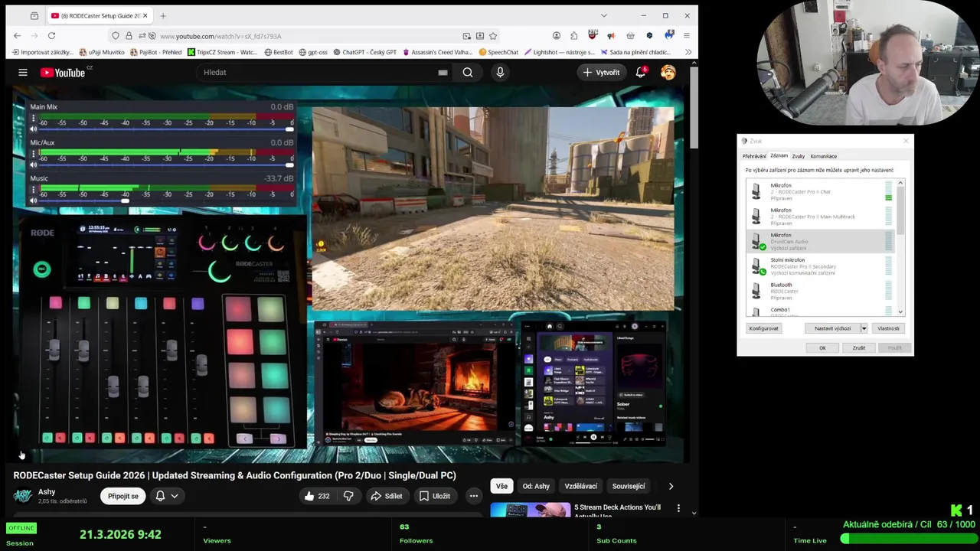This screenshot has width=980, height=551.
Task: Reload the page in the browser
Action: click(x=51, y=35)
